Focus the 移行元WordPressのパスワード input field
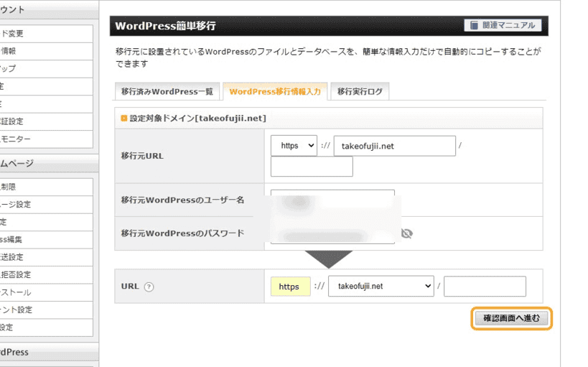This screenshot has height=367, width=588. click(x=332, y=233)
